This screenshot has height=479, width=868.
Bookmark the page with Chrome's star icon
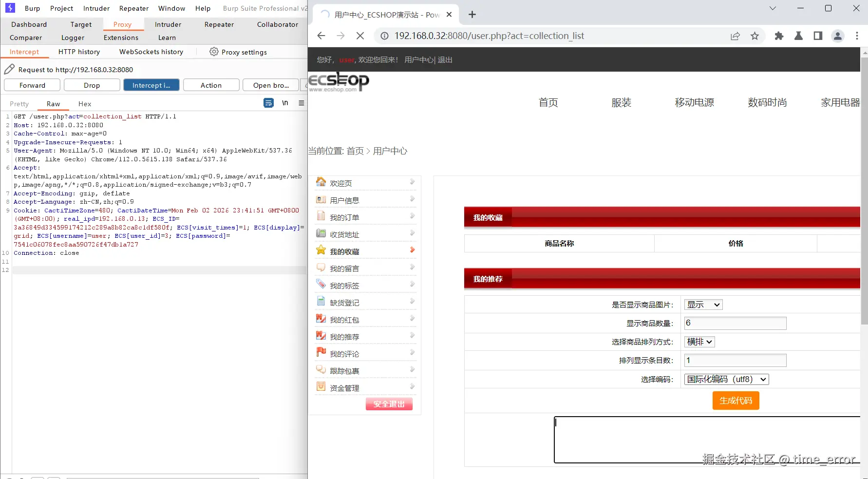755,36
